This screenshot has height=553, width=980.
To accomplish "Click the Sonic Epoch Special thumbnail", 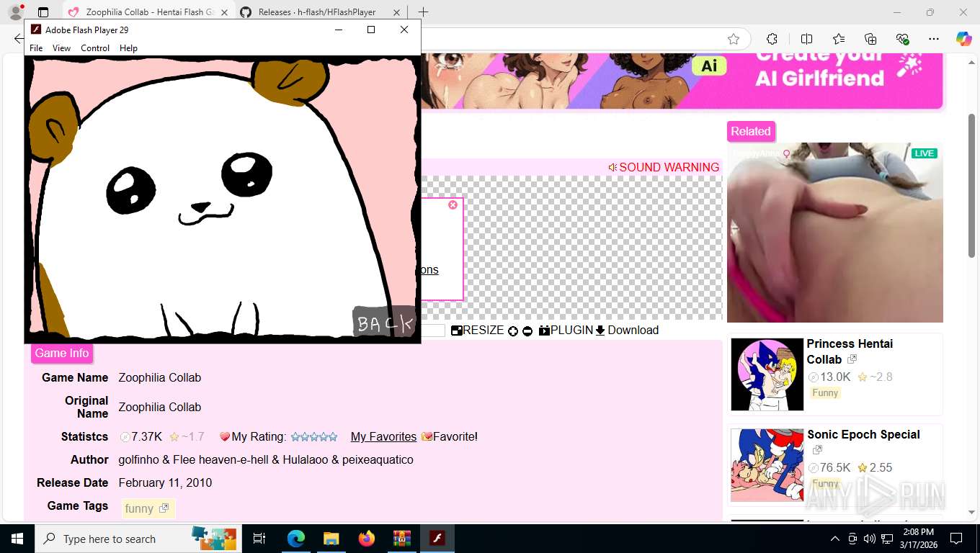I will pyautogui.click(x=767, y=465).
